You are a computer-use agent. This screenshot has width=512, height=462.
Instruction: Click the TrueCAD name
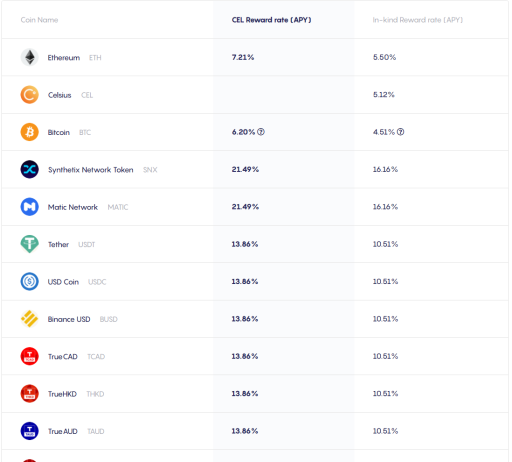[63, 356]
